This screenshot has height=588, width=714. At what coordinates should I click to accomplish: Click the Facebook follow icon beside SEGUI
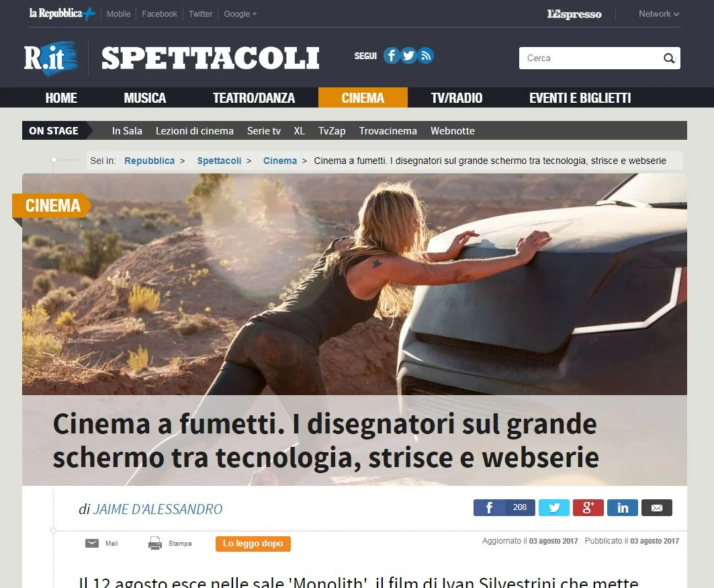click(392, 56)
